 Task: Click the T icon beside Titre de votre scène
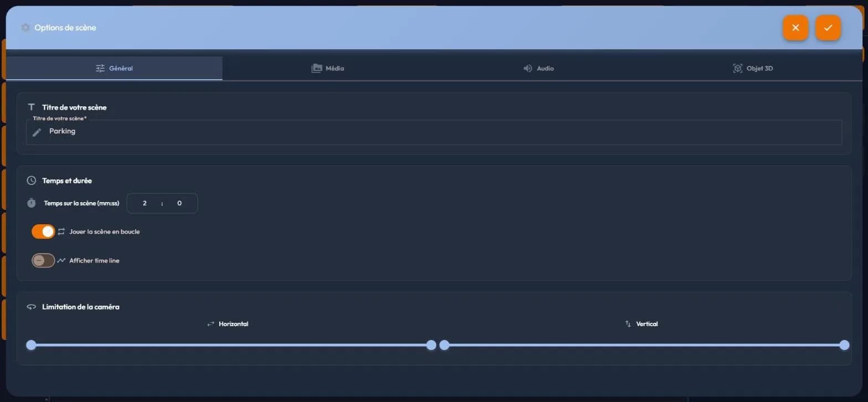click(32, 107)
